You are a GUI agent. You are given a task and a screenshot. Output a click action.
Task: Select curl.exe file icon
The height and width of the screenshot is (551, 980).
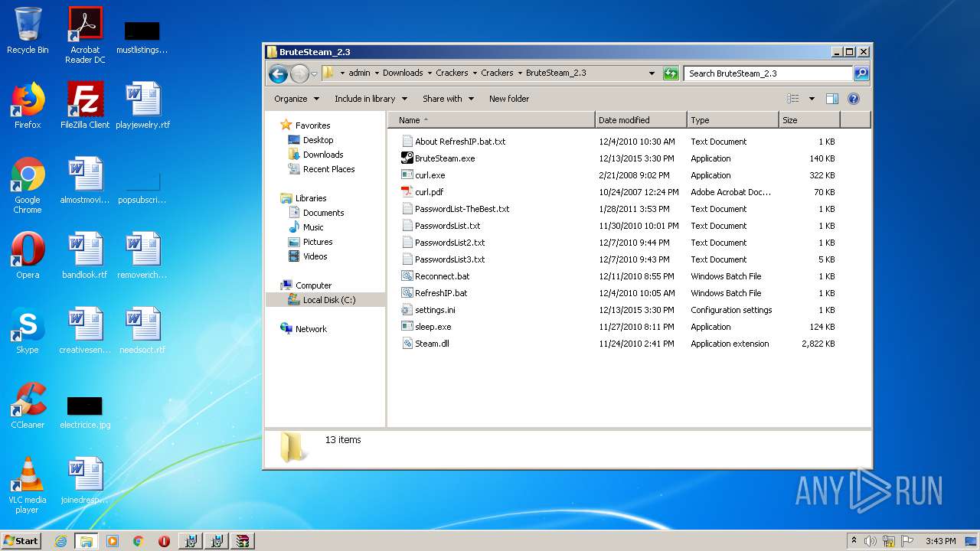coord(407,175)
